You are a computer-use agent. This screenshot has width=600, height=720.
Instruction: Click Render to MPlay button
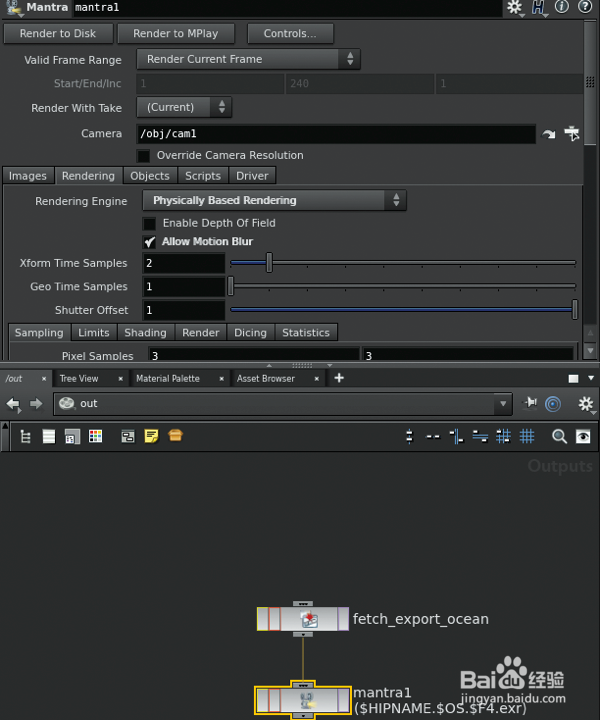click(x=176, y=34)
